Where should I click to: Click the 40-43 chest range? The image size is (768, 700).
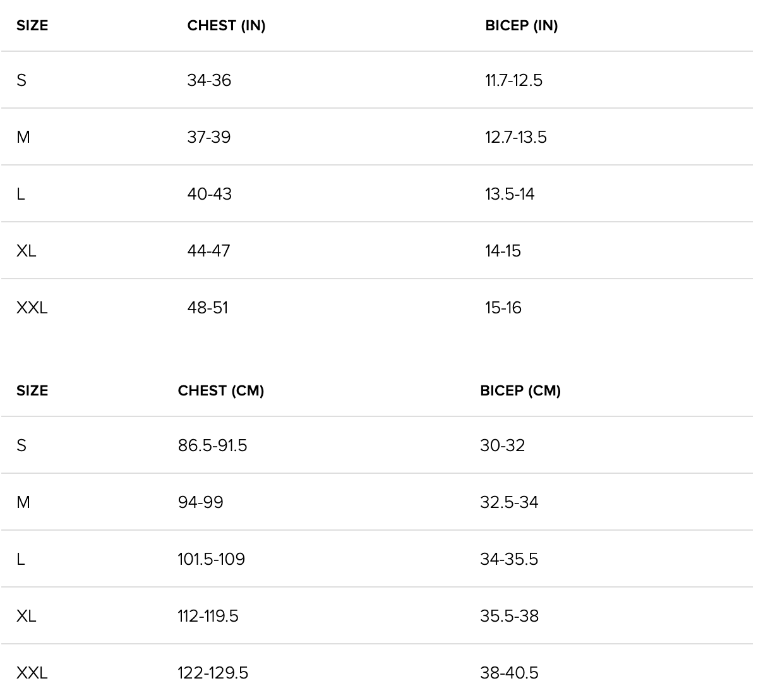(x=209, y=194)
